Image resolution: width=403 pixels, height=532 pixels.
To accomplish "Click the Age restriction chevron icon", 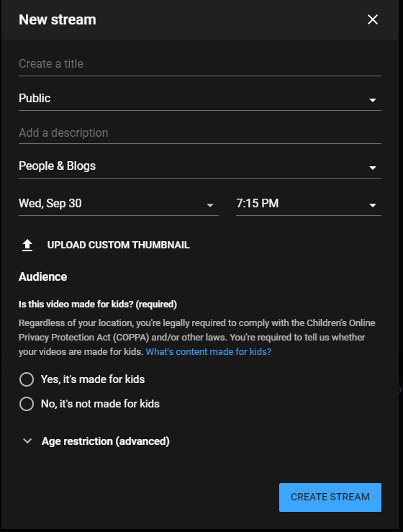I will [x=27, y=441].
